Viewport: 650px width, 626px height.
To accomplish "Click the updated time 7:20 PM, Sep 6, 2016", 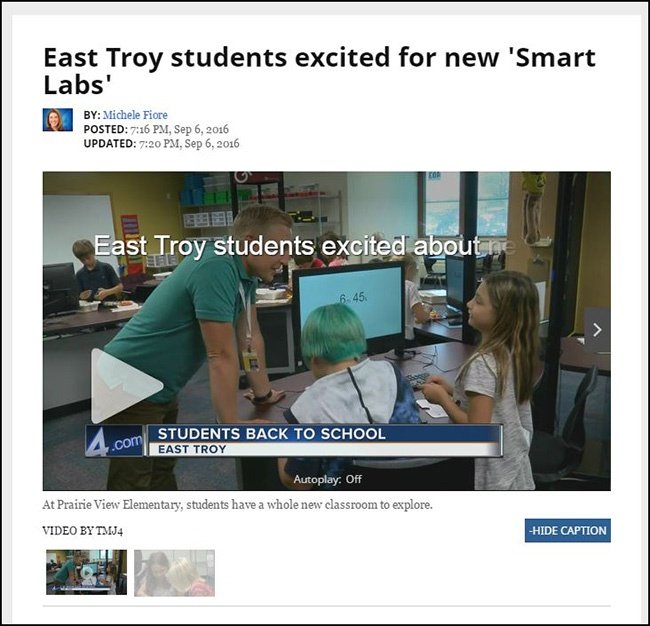I will point(189,143).
